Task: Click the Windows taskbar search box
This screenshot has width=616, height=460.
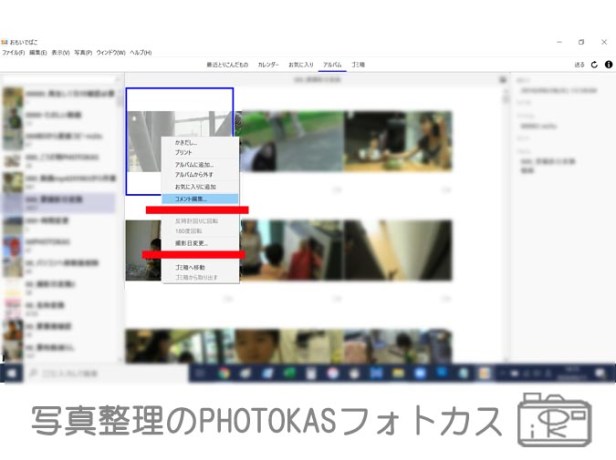Action: [106, 373]
